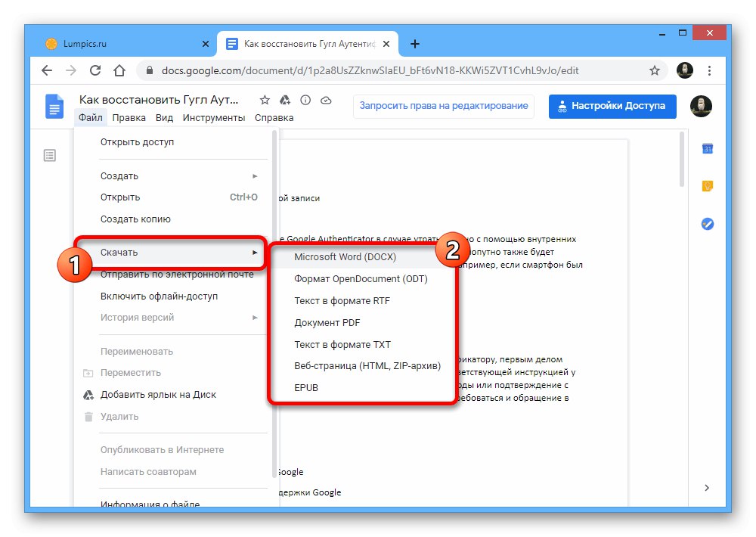Click the address bar URL

pyautogui.click(x=370, y=70)
